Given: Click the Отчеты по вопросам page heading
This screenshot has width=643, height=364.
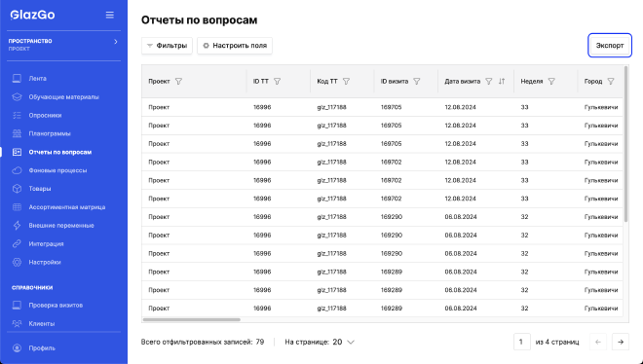Looking at the screenshot, I should 200,20.
